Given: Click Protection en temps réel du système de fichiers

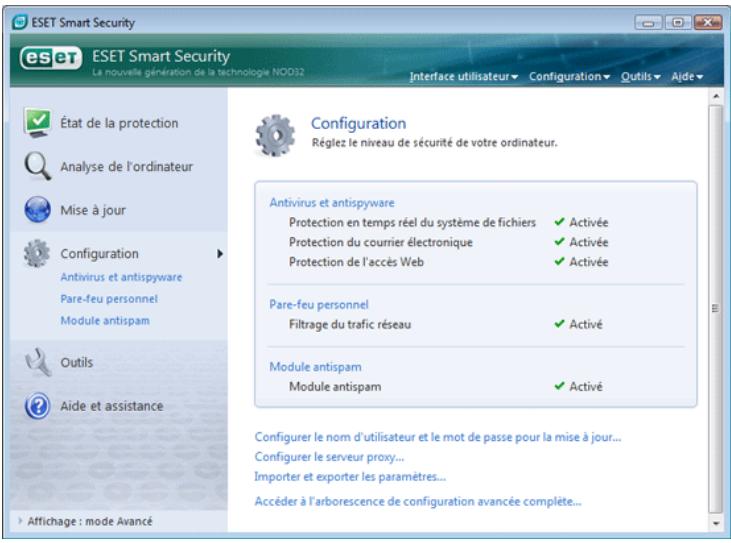Looking at the screenshot, I should coord(413,222).
